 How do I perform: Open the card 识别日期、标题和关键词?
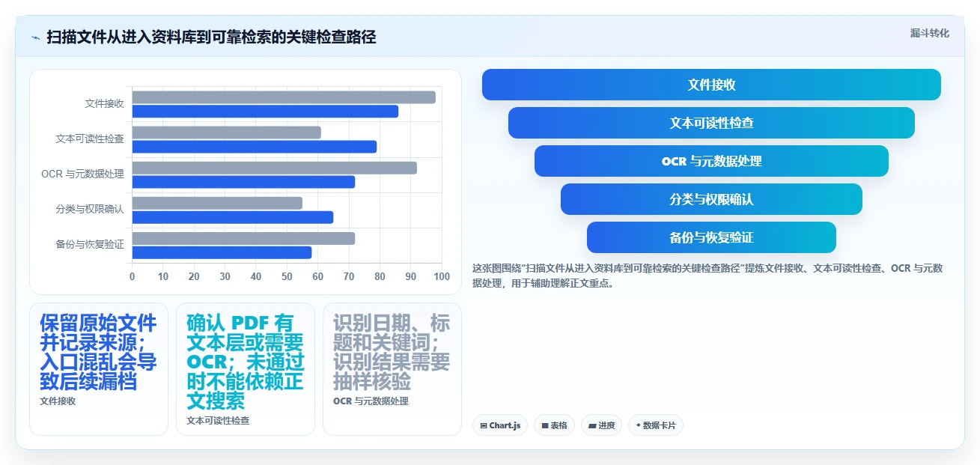pos(392,368)
